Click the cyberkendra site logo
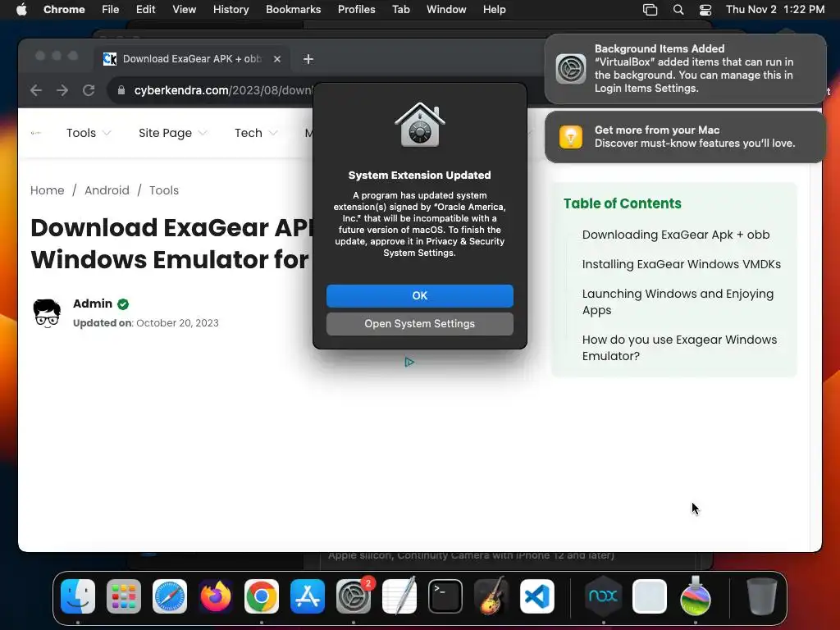 pyautogui.click(x=36, y=133)
